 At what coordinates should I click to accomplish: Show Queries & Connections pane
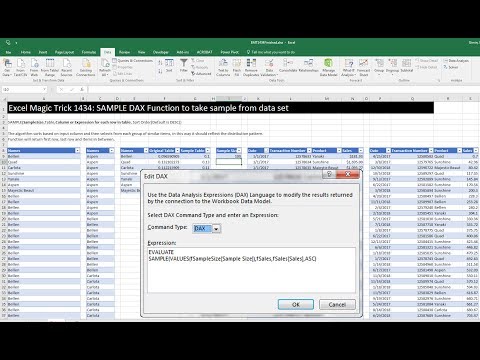click(132, 61)
